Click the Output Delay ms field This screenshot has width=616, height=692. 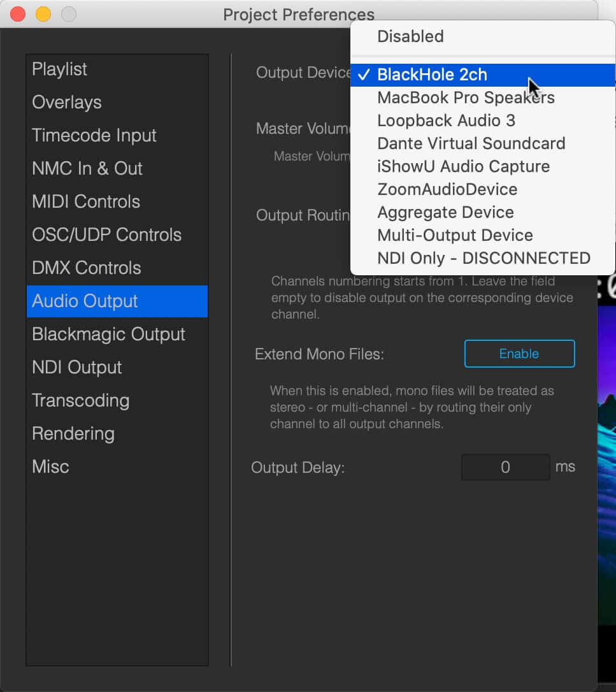click(505, 467)
